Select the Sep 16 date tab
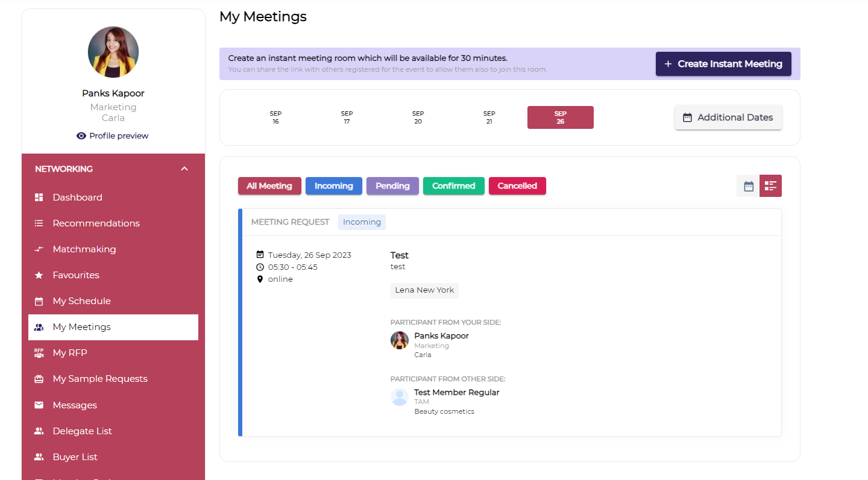Image resolution: width=868 pixels, height=480 pixels. [275, 117]
